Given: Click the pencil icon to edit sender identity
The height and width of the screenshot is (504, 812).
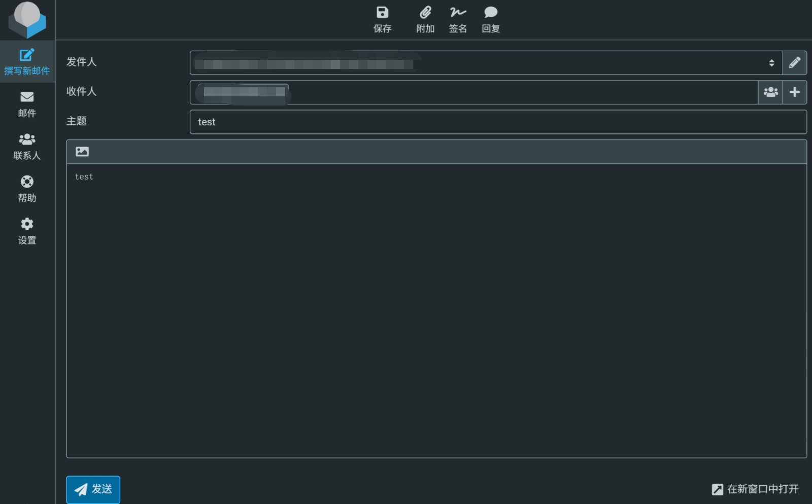Looking at the screenshot, I should [795, 63].
